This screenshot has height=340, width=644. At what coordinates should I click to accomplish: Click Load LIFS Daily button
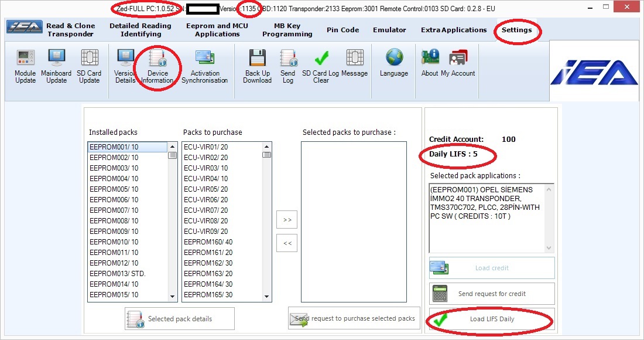(x=492, y=319)
